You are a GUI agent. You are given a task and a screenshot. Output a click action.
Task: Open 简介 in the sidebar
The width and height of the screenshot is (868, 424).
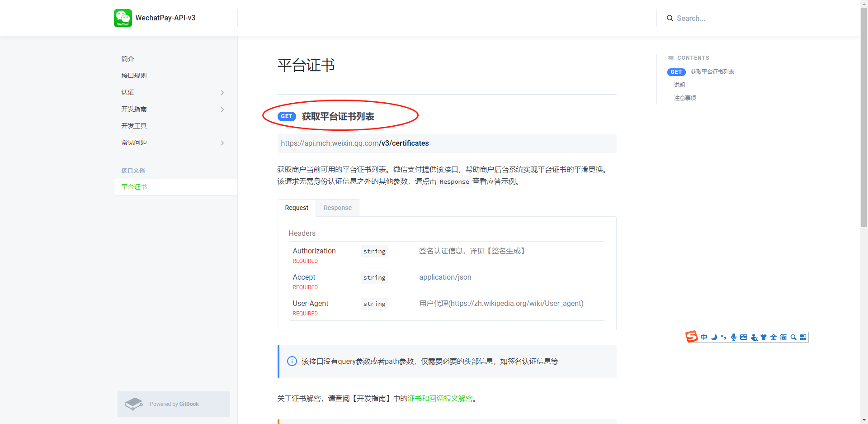click(x=127, y=59)
